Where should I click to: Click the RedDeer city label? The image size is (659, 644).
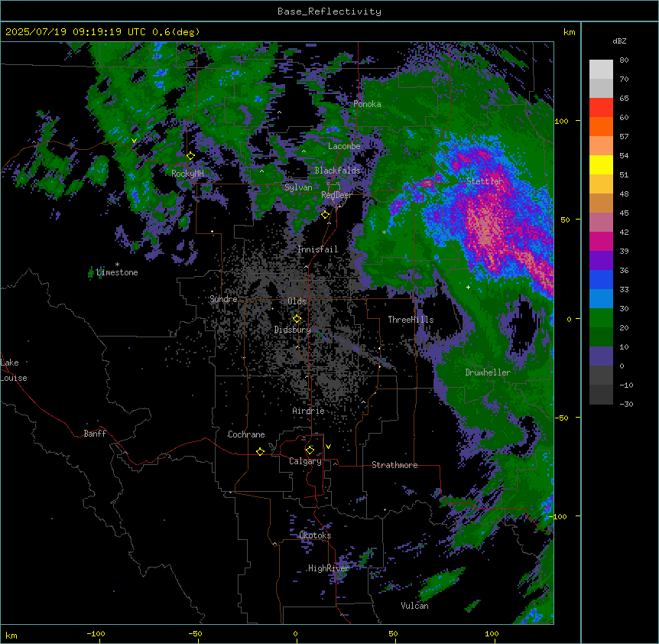[336, 195]
